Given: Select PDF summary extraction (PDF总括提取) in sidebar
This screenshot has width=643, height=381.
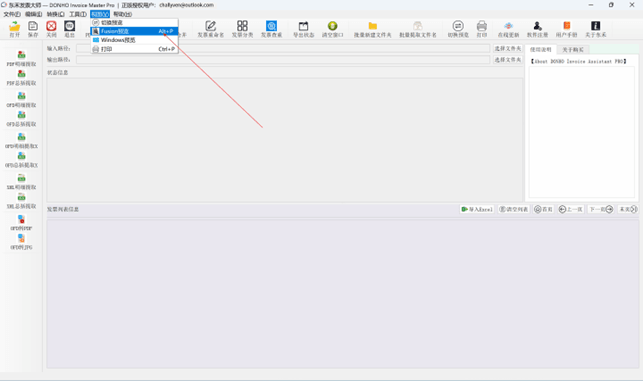Looking at the screenshot, I should pyautogui.click(x=21, y=78).
